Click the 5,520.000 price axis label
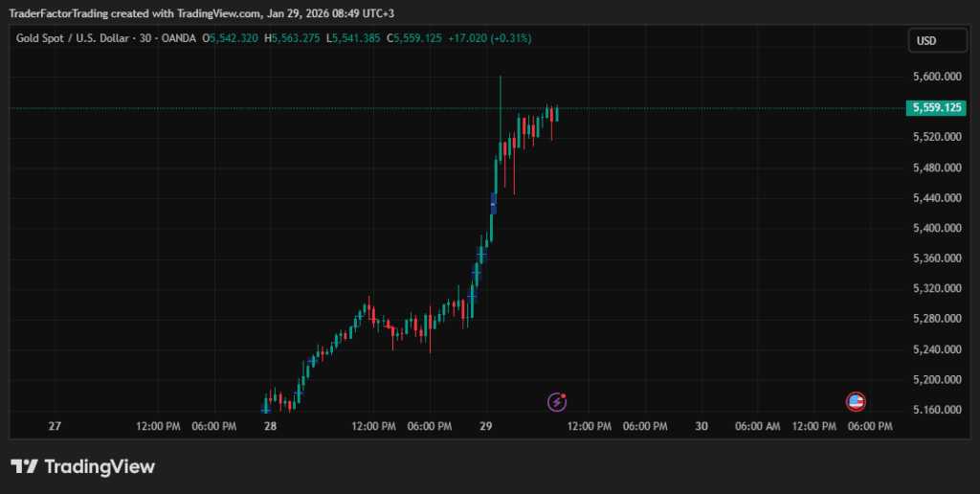This screenshot has width=980, height=494. click(937, 137)
